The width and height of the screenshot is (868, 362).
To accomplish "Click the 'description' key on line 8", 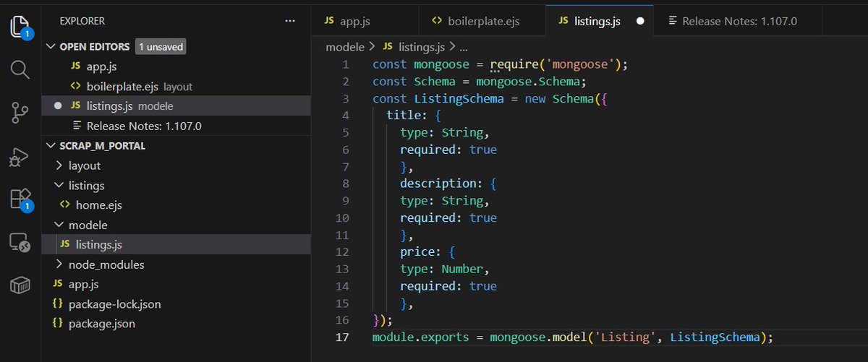I will [438, 184].
